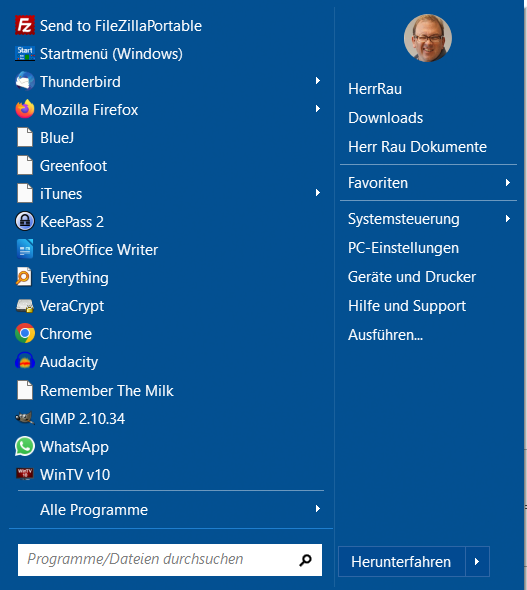Click the Greenfoot document icon
The width and height of the screenshot is (527, 590).
pyautogui.click(x=25, y=166)
